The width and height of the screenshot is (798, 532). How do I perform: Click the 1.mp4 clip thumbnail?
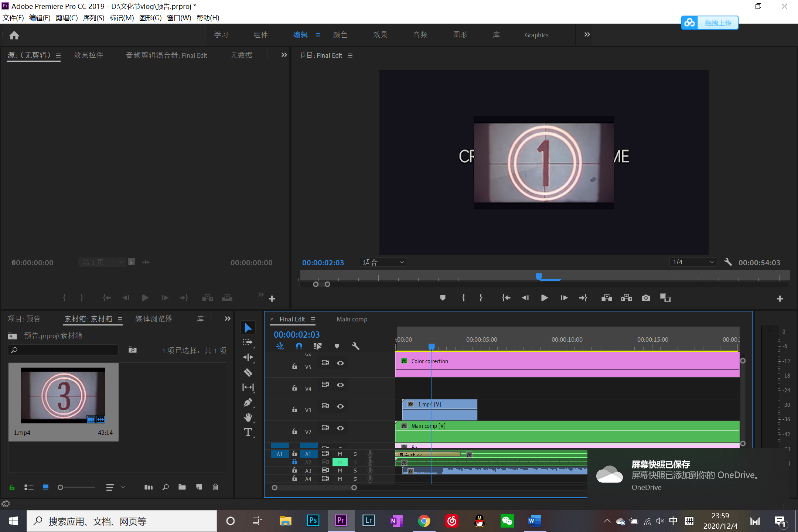(x=63, y=395)
